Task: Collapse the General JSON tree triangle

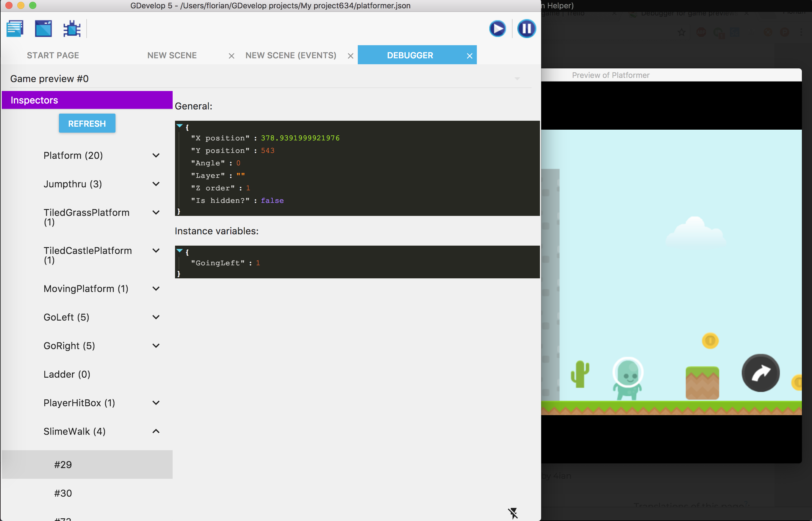Action: click(179, 126)
